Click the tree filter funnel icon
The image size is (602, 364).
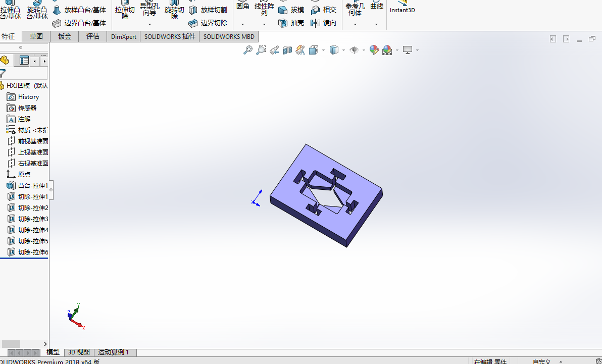tap(3, 73)
